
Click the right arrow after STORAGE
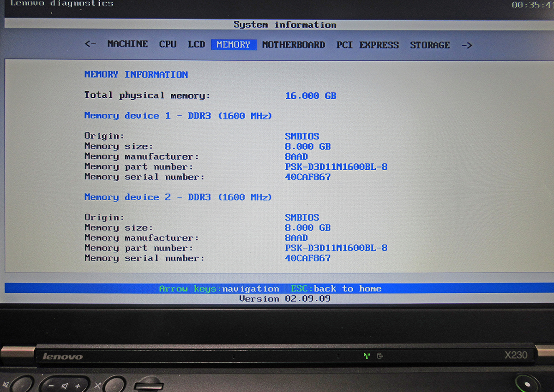[467, 45]
